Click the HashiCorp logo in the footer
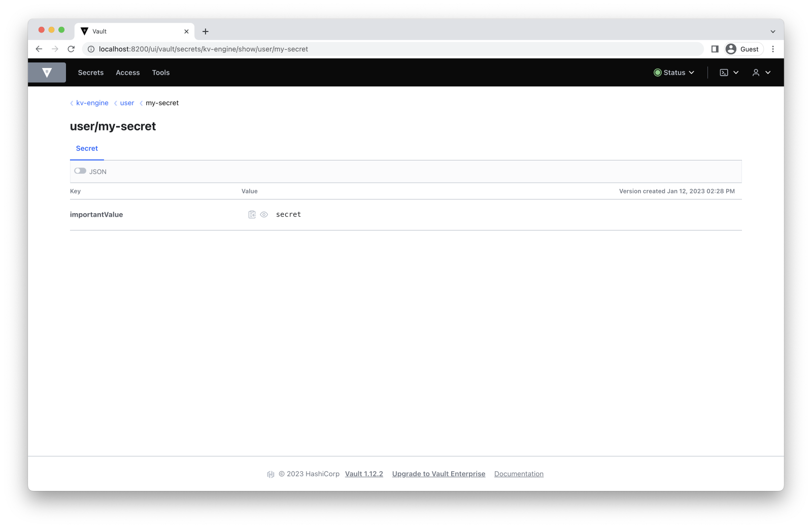Viewport: 812px width, 528px height. tap(270, 474)
